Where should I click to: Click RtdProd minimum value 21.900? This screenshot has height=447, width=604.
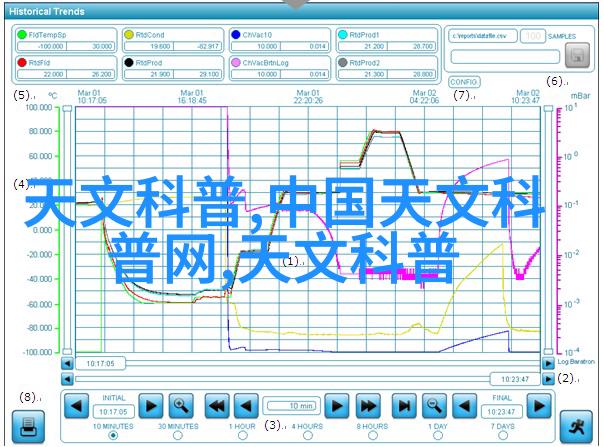pos(149,74)
